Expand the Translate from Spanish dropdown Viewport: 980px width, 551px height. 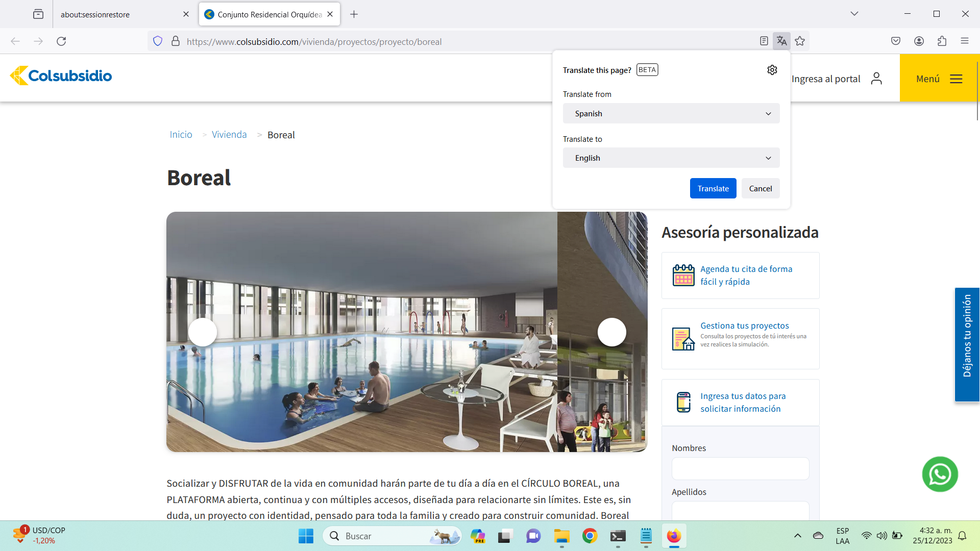(671, 113)
